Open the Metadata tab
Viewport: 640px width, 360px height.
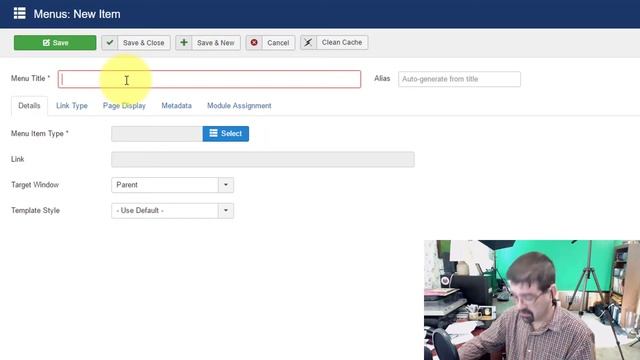point(176,106)
